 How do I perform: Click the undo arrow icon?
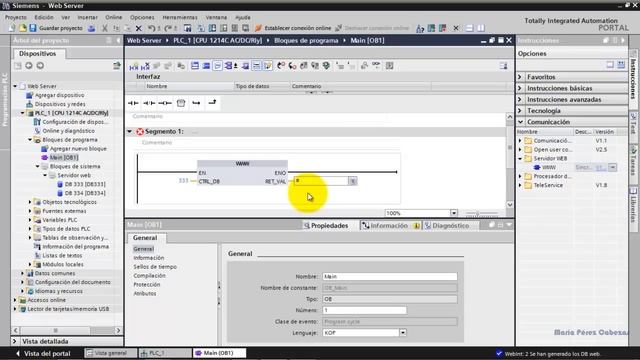151,28
